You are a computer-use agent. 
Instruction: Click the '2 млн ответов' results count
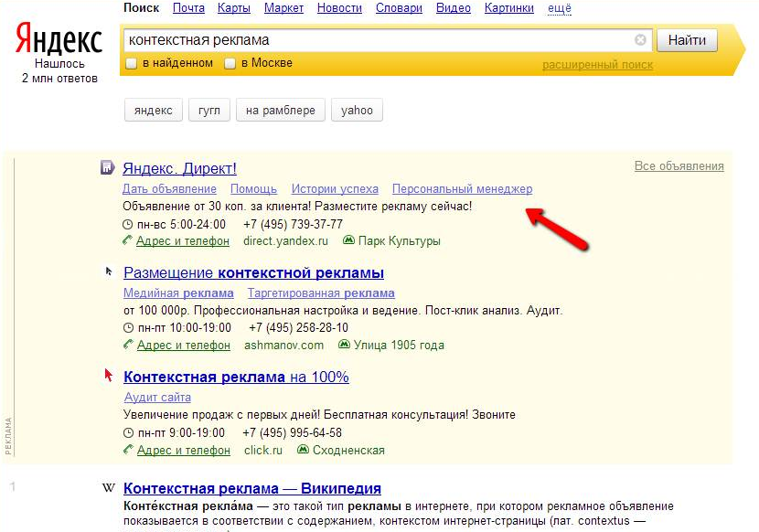59,78
